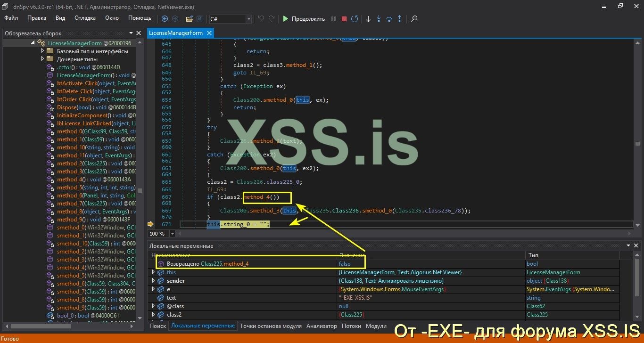This screenshot has height=343, width=644.
Task: Select btDelete_Click method in the tree
Action: [x=96, y=91]
